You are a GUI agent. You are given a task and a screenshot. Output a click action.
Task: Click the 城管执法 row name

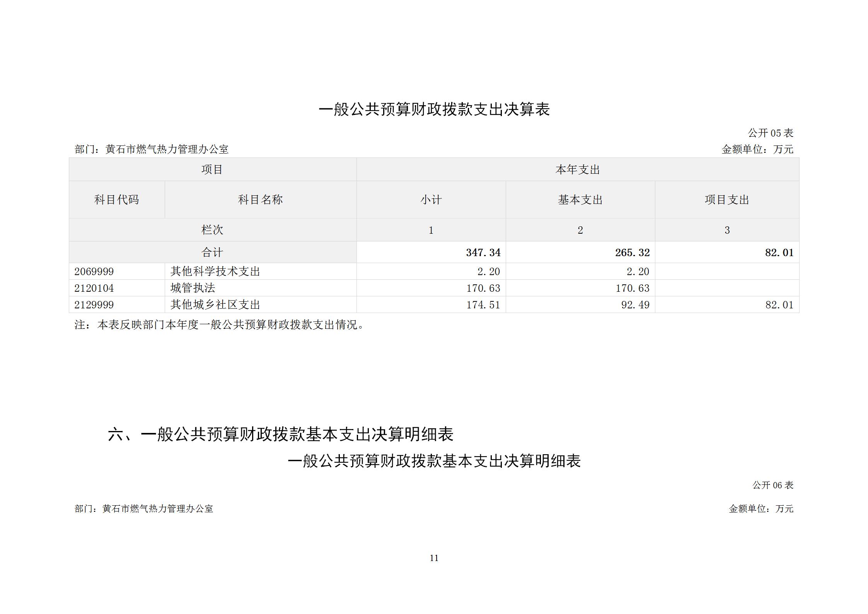pyautogui.click(x=193, y=288)
